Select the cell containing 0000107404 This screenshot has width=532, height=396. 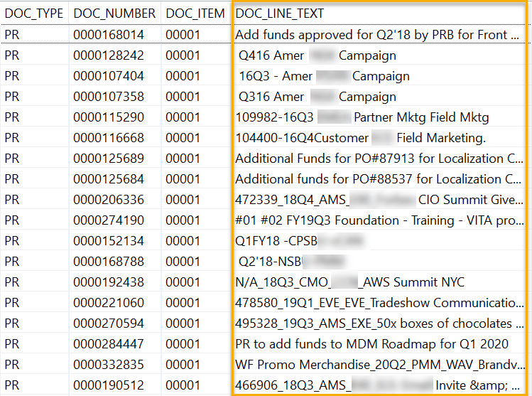click(x=109, y=76)
